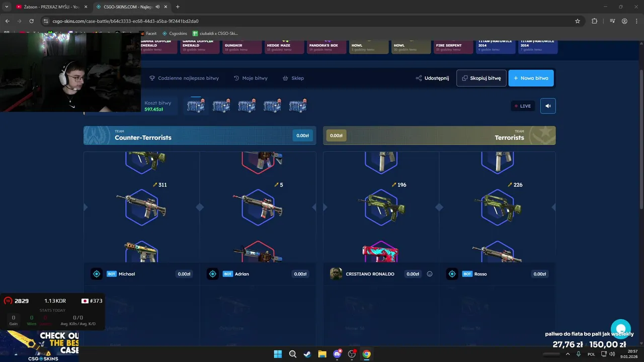Open Discord from the taskbar

click(337, 354)
